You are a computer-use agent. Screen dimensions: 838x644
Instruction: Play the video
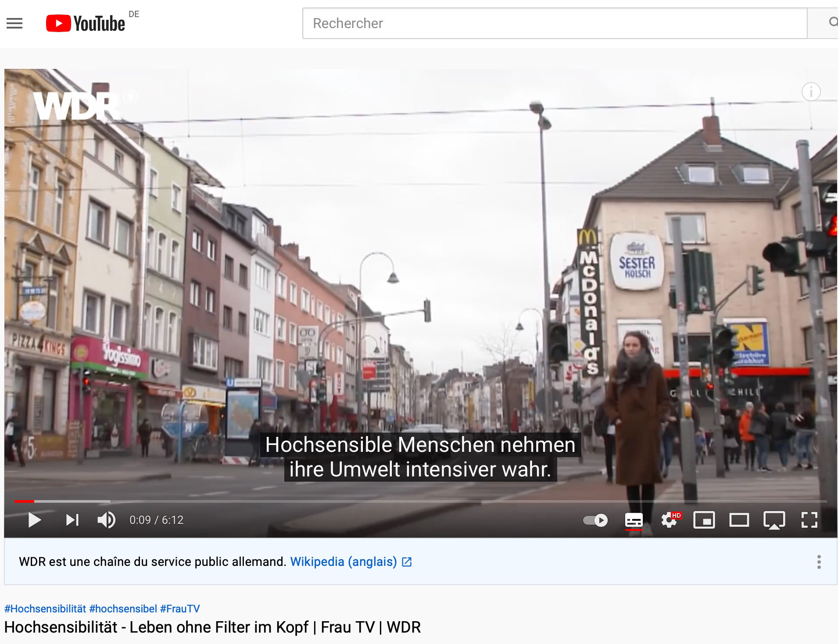tap(34, 520)
